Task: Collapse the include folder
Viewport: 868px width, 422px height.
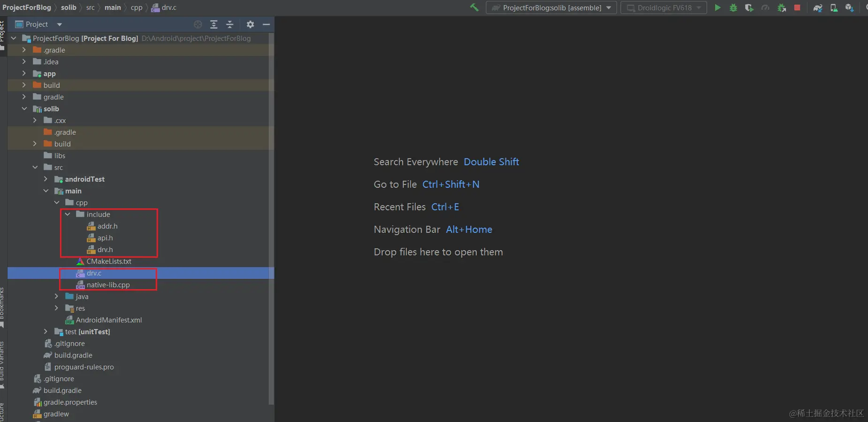Action: coord(67,215)
